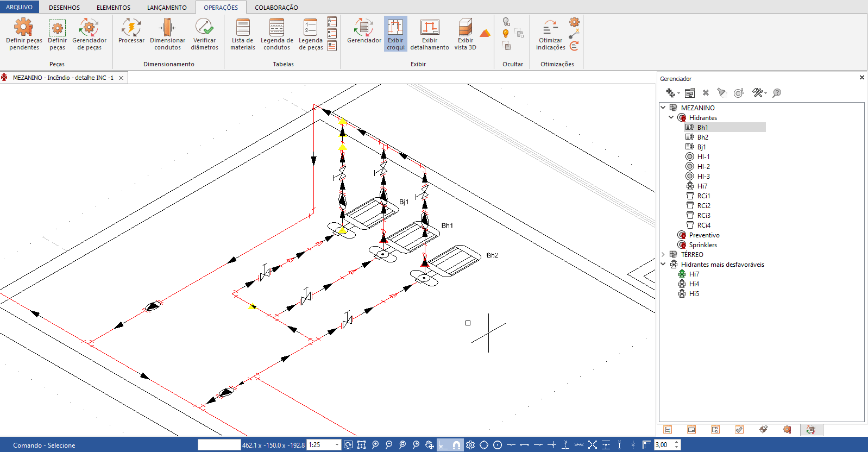Viewport: 868px width, 452px height.
Task: Switch to the LANÇAMENTO ribbon tab
Action: click(167, 8)
